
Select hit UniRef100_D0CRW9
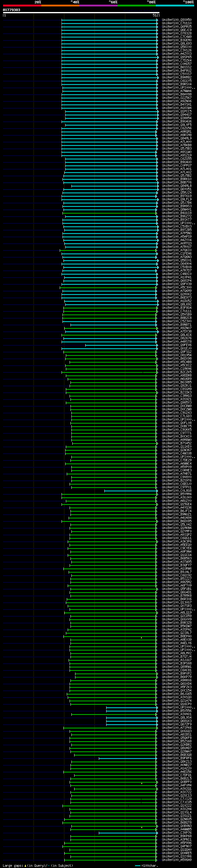177,406
